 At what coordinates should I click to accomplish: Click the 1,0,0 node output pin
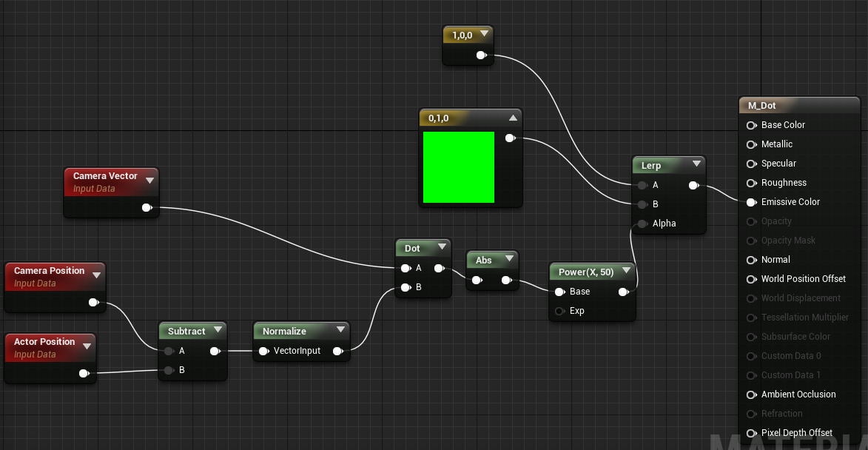click(x=482, y=56)
